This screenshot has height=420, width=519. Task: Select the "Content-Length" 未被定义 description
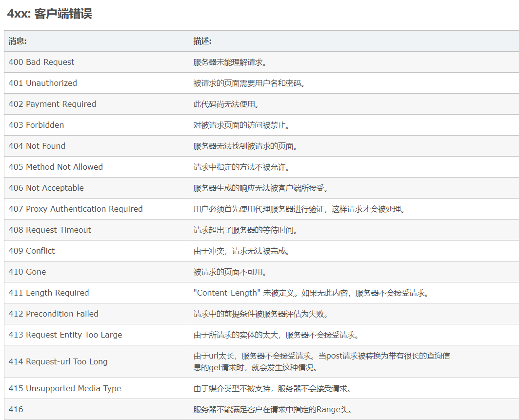[311, 293]
